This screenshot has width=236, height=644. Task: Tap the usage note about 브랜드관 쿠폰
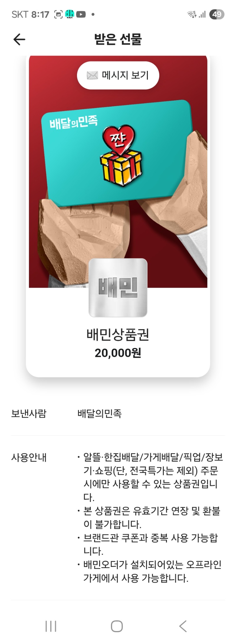(x=150, y=544)
